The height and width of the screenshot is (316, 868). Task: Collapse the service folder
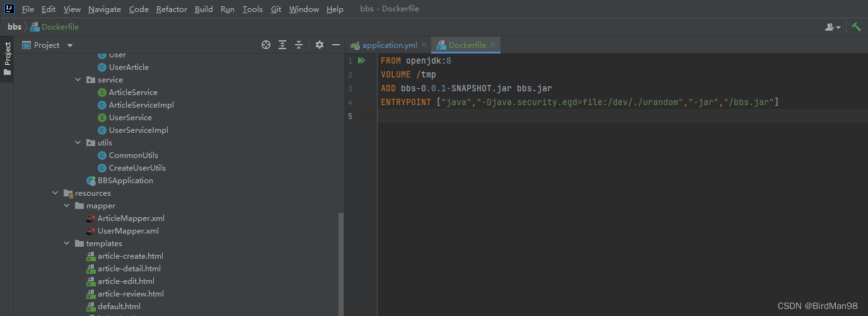(78, 80)
